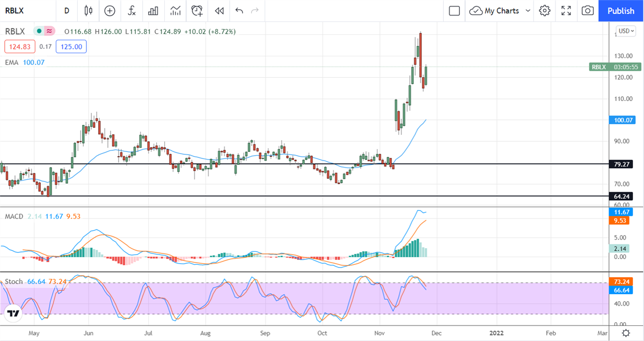
Task: Click the green market status dot
Action: click(39, 31)
